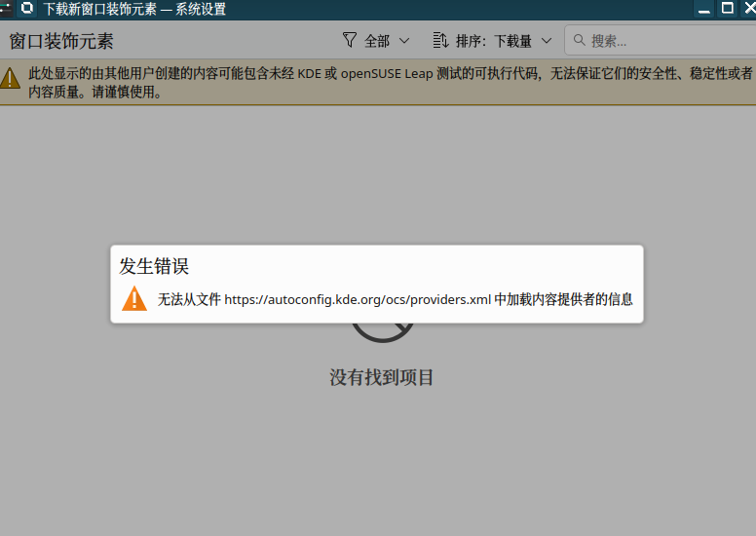Click the 窗口装饰元素 page heading

61,41
